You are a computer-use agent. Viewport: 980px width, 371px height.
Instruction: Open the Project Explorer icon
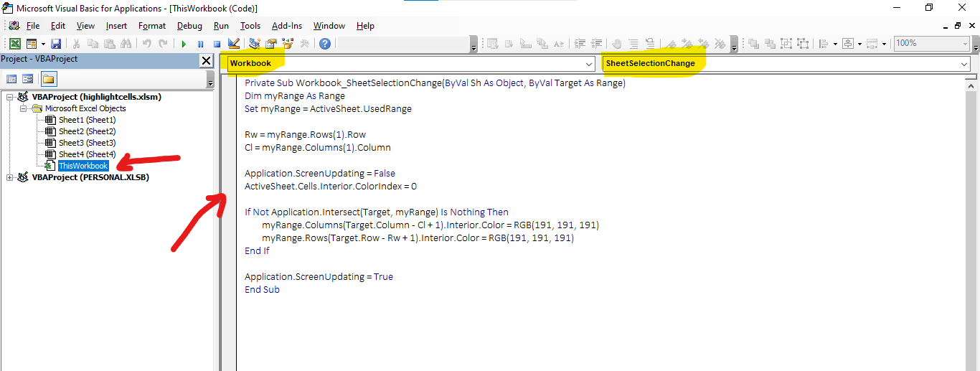pyautogui.click(x=254, y=44)
